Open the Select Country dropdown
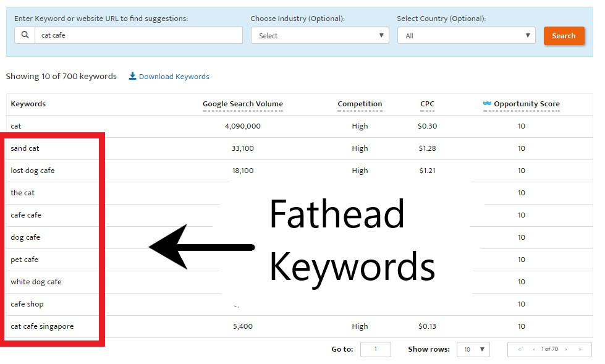This screenshot has height=364, width=605. (466, 36)
